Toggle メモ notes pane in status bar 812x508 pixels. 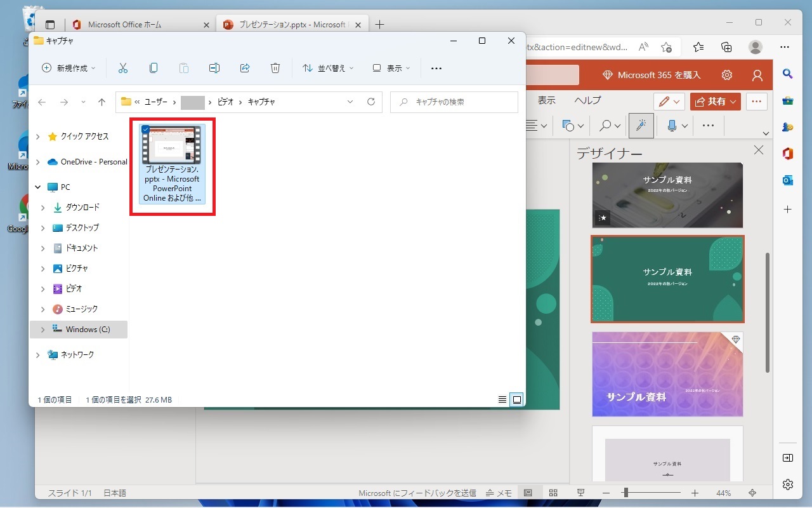tap(499, 493)
